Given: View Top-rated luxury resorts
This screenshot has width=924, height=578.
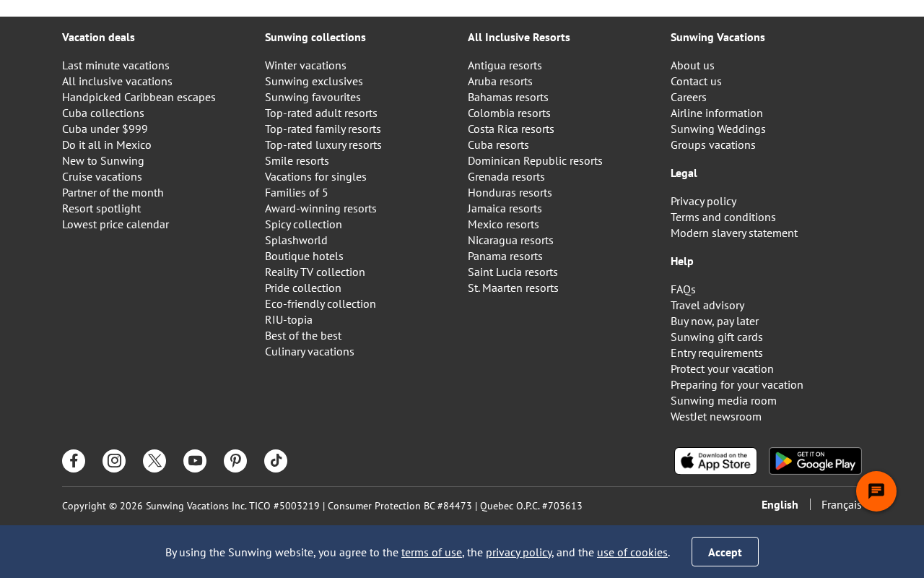Looking at the screenshot, I should (323, 144).
